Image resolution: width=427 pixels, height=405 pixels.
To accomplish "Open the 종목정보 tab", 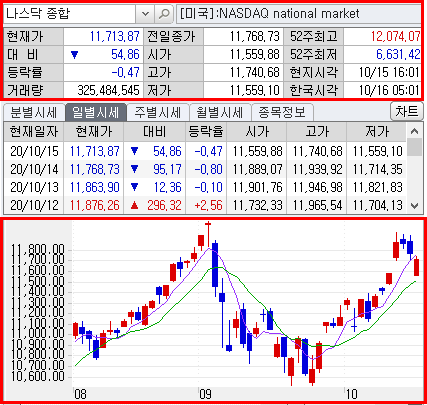I will 282,112.
